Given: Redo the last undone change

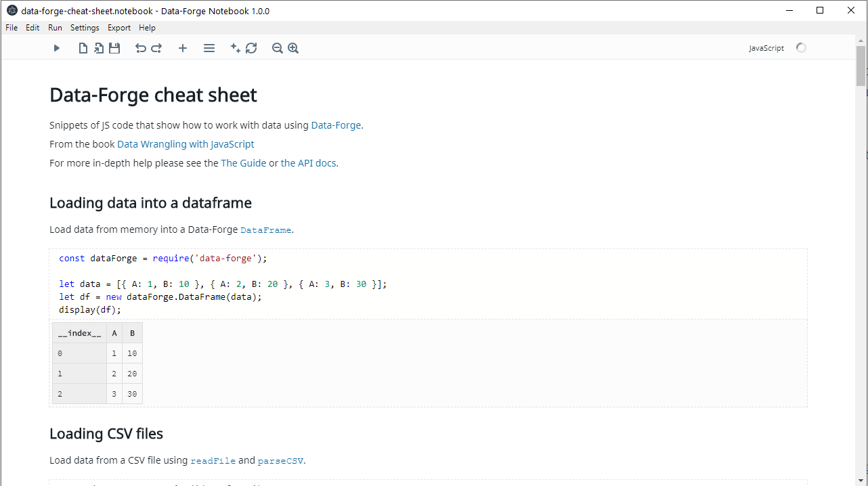Looking at the screenshot, I should [x=156, y=48].
